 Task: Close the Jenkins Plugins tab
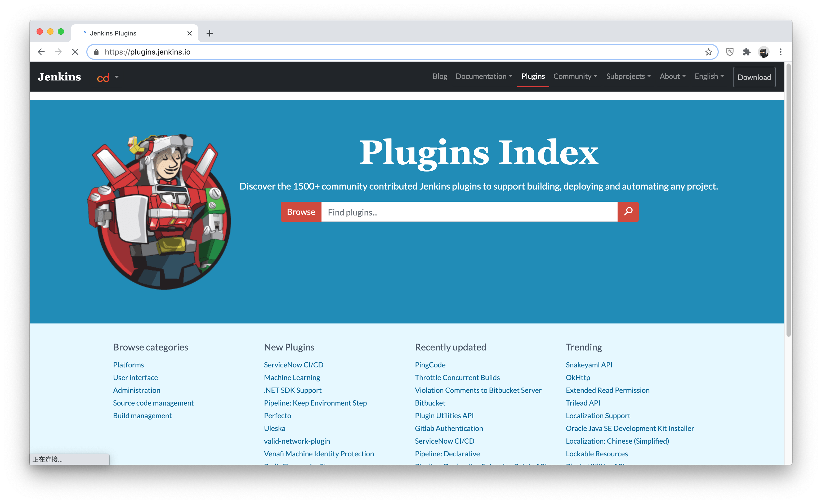[190, 33]
